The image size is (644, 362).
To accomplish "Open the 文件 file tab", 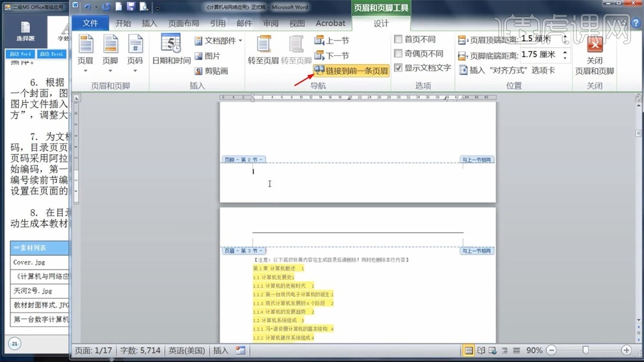I will pyautogui.click(x=90, y=23).
